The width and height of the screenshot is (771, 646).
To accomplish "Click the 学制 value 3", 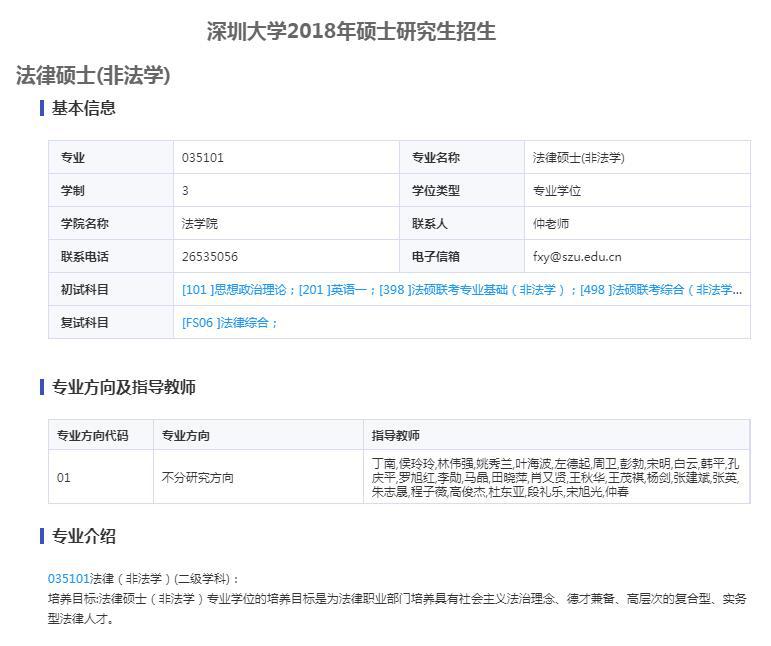I will pos(185,191).
